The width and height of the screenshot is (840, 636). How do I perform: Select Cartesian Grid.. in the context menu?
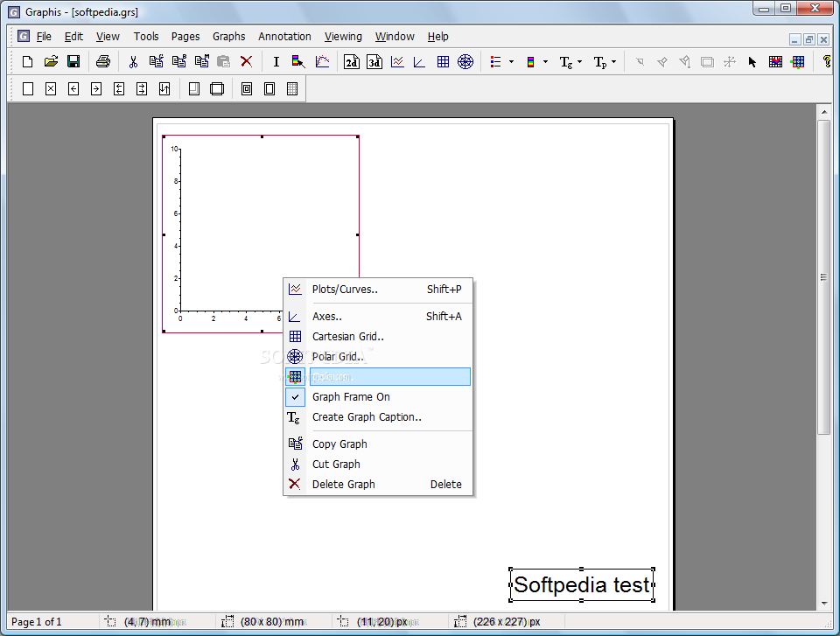[x=378, y=337]
